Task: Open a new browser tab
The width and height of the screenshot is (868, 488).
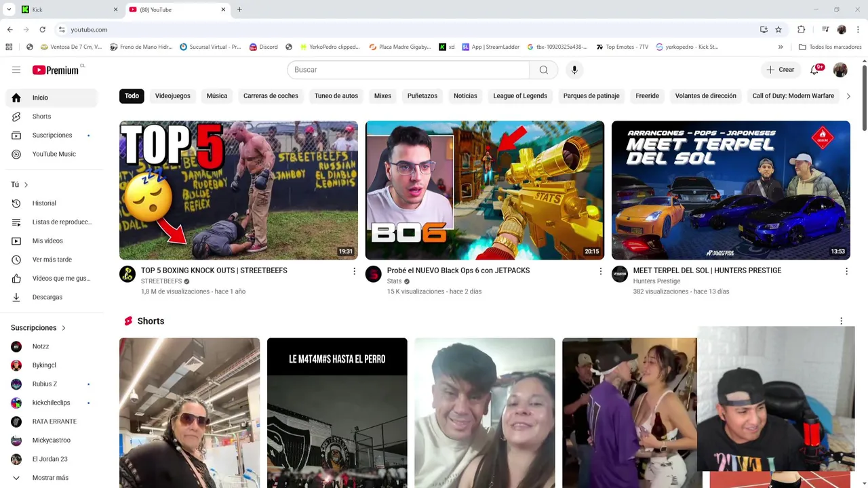Action: point(239,9)
